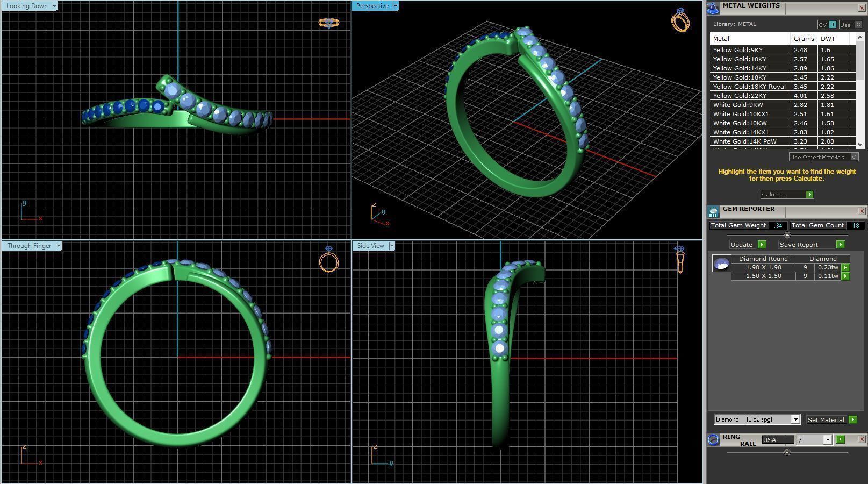The image size is (868, 484).
Task: Click the Diamond Round column header
Action: point(763,259)
